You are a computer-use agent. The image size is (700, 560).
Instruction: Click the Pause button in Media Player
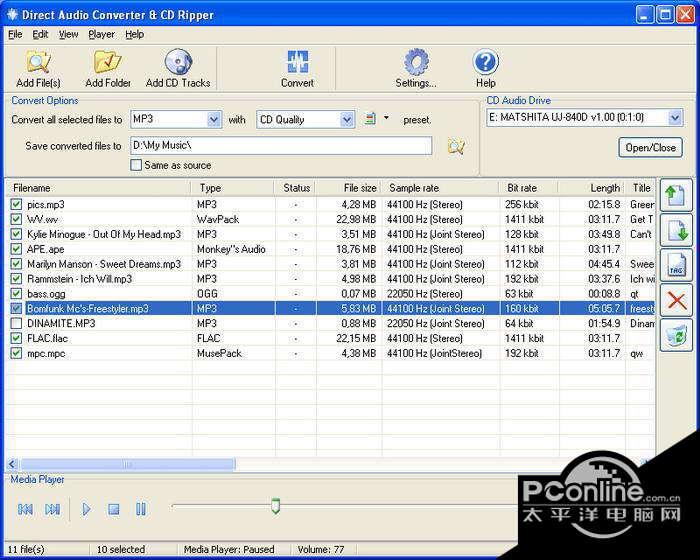[x=141, y=509]
